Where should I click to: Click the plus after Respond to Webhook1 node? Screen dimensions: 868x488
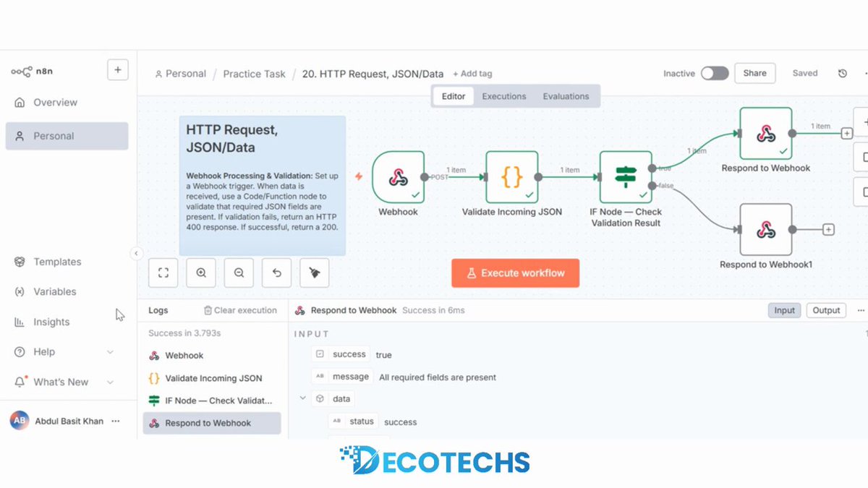click(x=828, y=230)
